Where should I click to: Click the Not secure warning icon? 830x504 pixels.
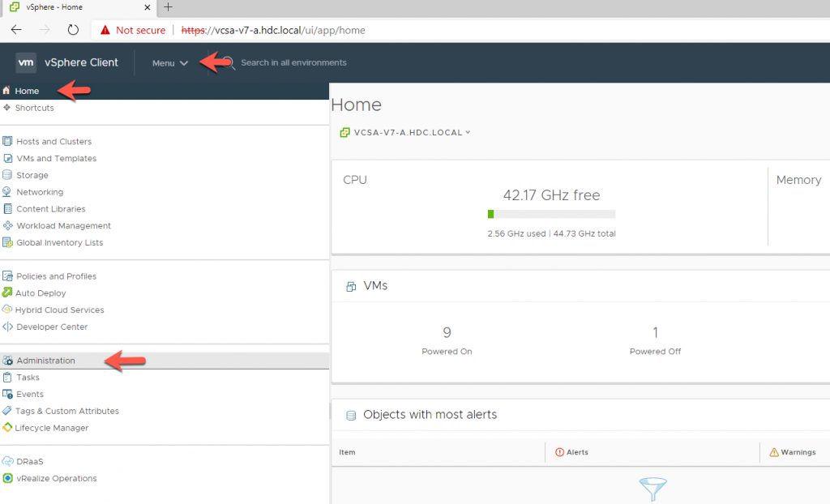(105, 30)
